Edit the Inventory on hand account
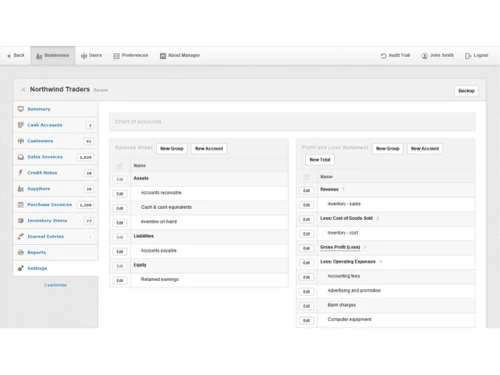 tap(120, 223)
